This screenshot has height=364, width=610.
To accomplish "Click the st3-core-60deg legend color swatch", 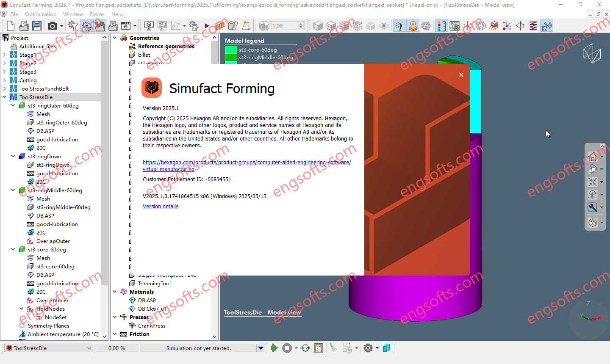I will [x=231, y=50].
